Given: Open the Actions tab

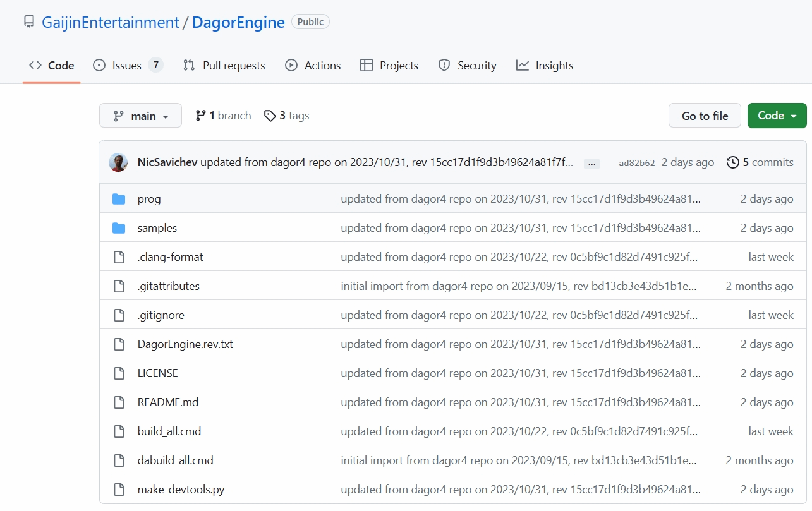Looking at the screenshot, I should [313, 65].
